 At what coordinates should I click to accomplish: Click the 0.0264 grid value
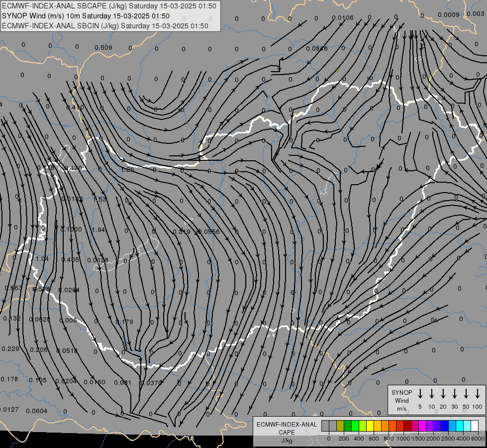[69, 290]
